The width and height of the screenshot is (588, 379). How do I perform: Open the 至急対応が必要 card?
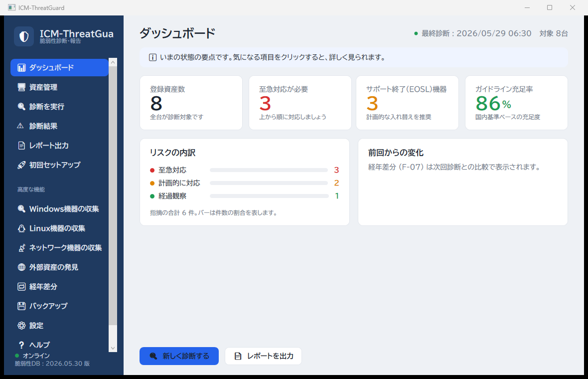coord(300,103)
